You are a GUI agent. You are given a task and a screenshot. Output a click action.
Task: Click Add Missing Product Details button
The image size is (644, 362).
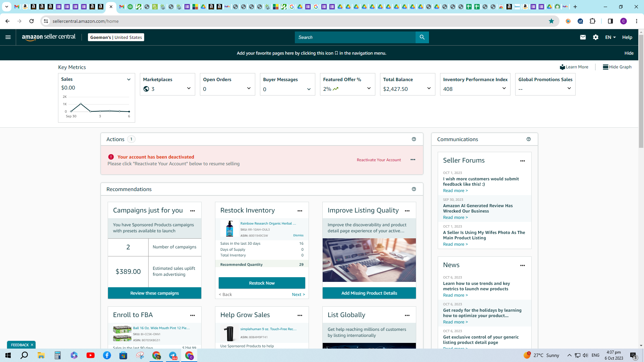click(x=369, y=293)
